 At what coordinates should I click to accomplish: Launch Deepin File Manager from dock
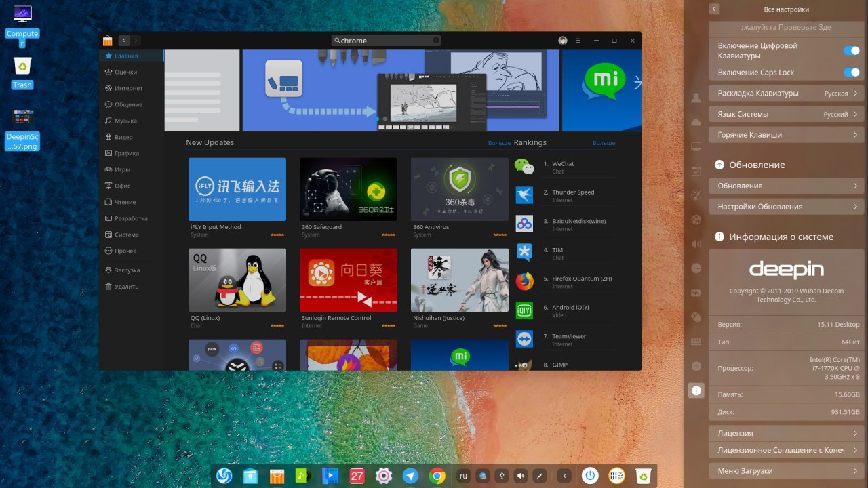[x=250, y=476]
